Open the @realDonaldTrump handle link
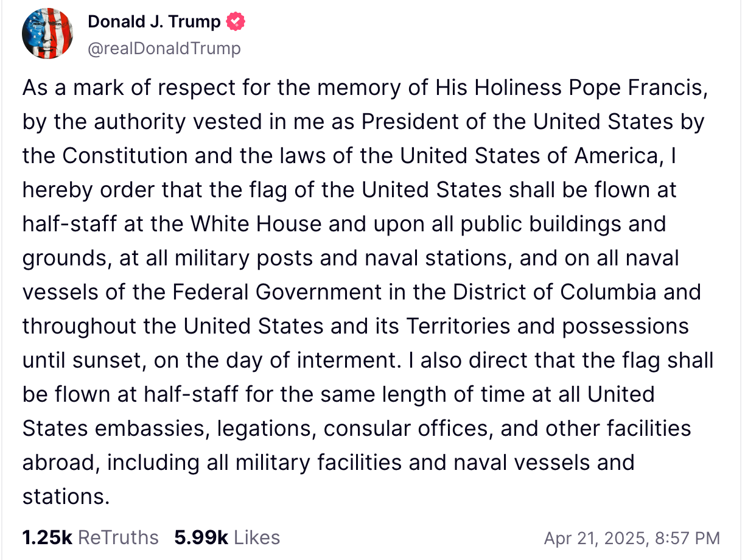745x560 pixels. click(x=164, y=48)
